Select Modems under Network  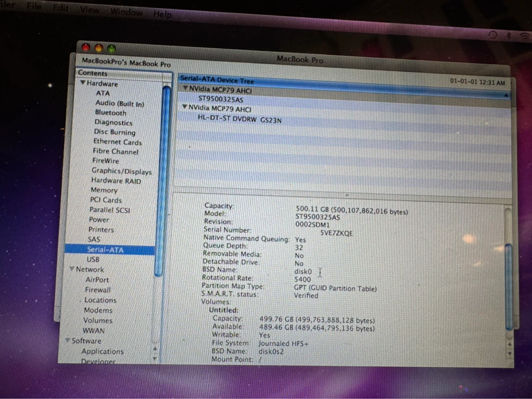[98, 310]
